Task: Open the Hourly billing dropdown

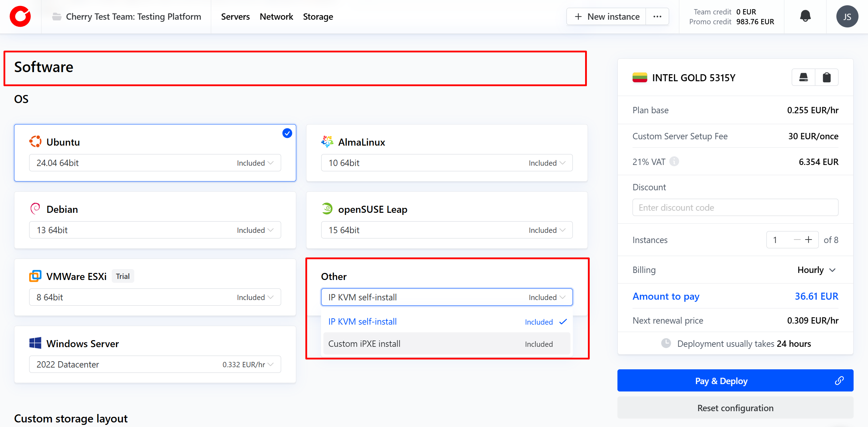Action: click(816, 270)
